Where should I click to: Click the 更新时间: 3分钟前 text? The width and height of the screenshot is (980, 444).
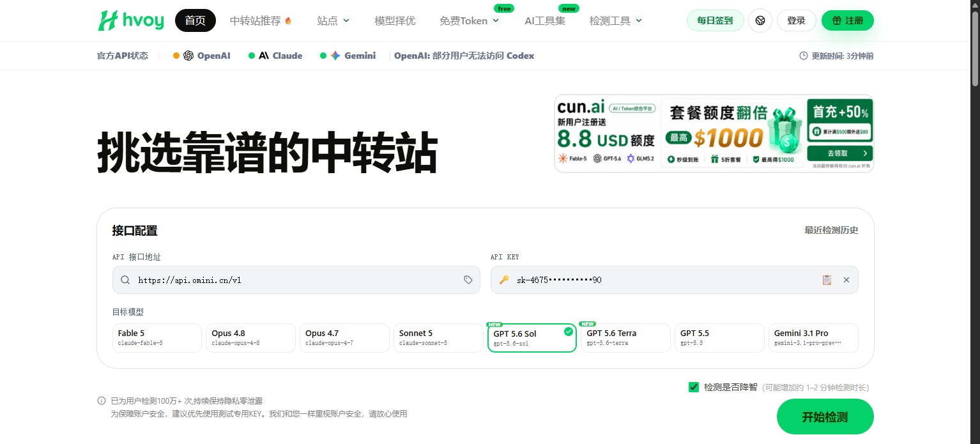[842, 56]
